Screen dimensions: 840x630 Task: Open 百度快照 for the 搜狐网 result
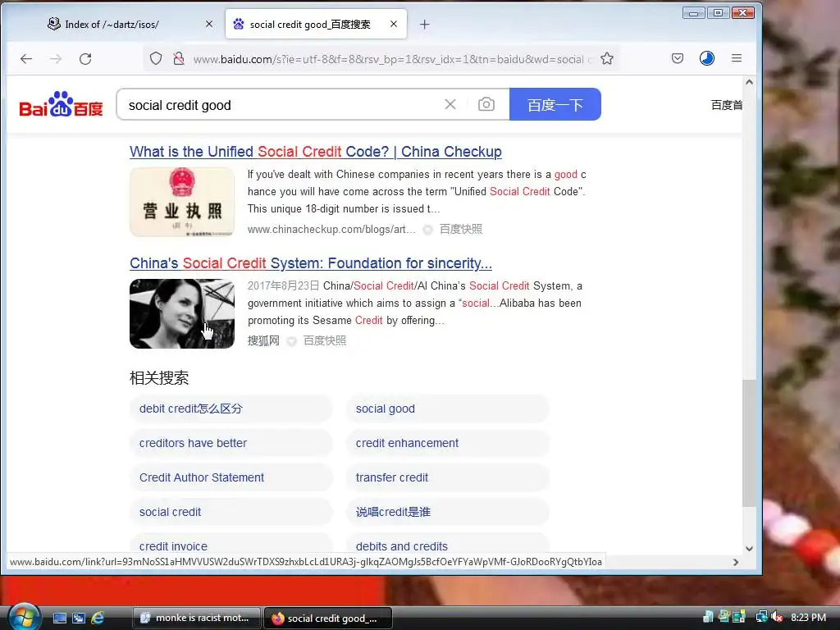[325, 340]
